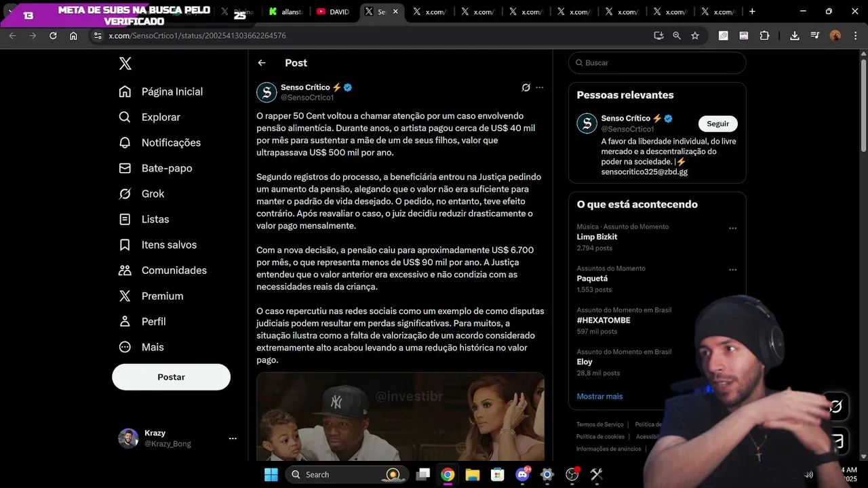Click the X logo in the sidebar

point(125,64)
